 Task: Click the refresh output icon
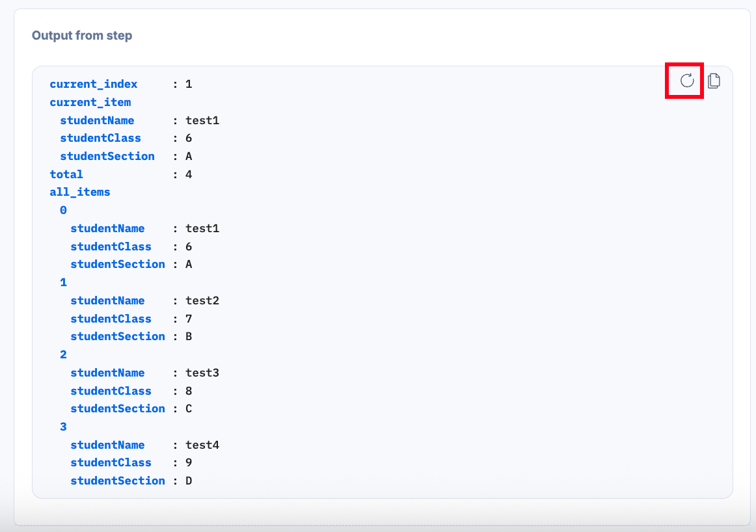686,81
